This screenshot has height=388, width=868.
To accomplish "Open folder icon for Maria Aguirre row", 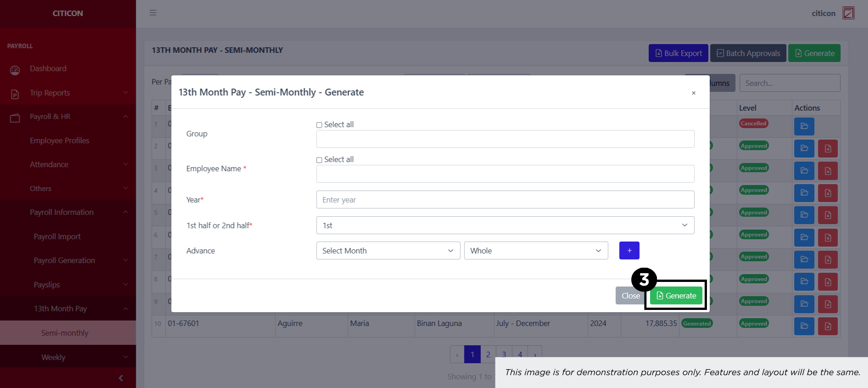I will point(804,326).
